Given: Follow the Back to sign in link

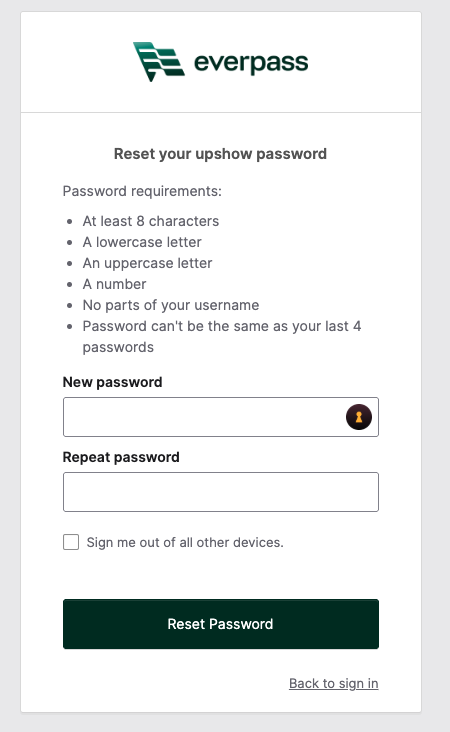Looking at the screenshot, I should click(334, 683).
